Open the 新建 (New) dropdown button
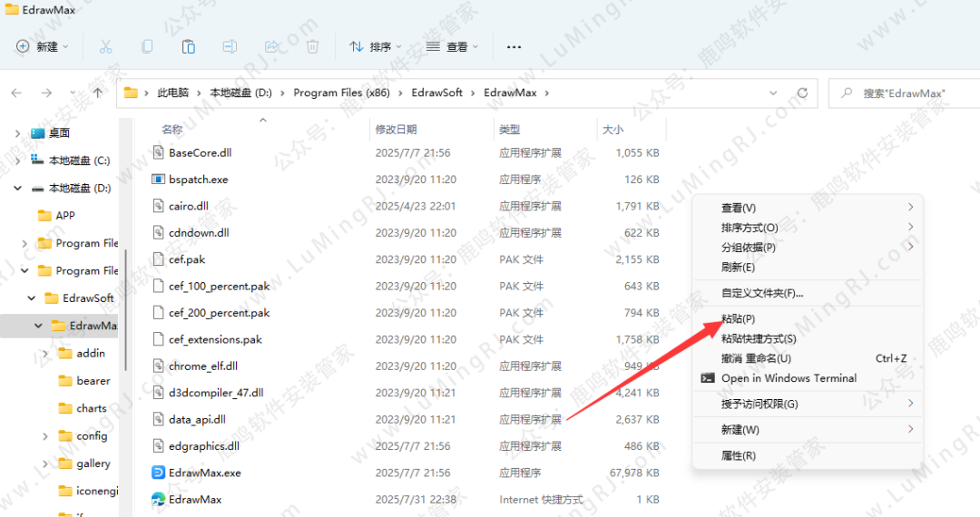The image size is (980, 517). 42,46
